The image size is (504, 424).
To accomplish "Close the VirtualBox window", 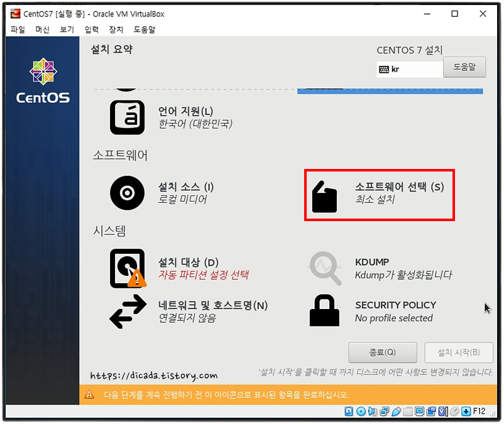I will pos(483,14).
